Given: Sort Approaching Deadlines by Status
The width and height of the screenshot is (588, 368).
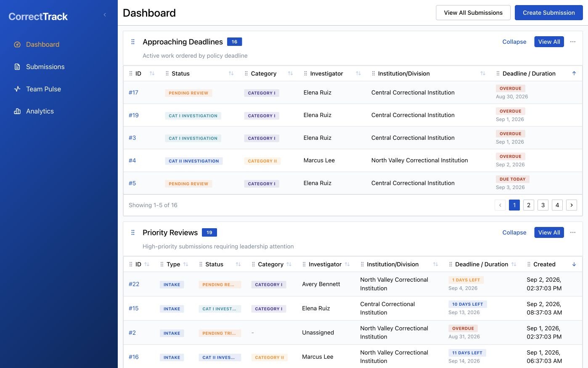Looking at the screenshot, I should click(231, 73).
